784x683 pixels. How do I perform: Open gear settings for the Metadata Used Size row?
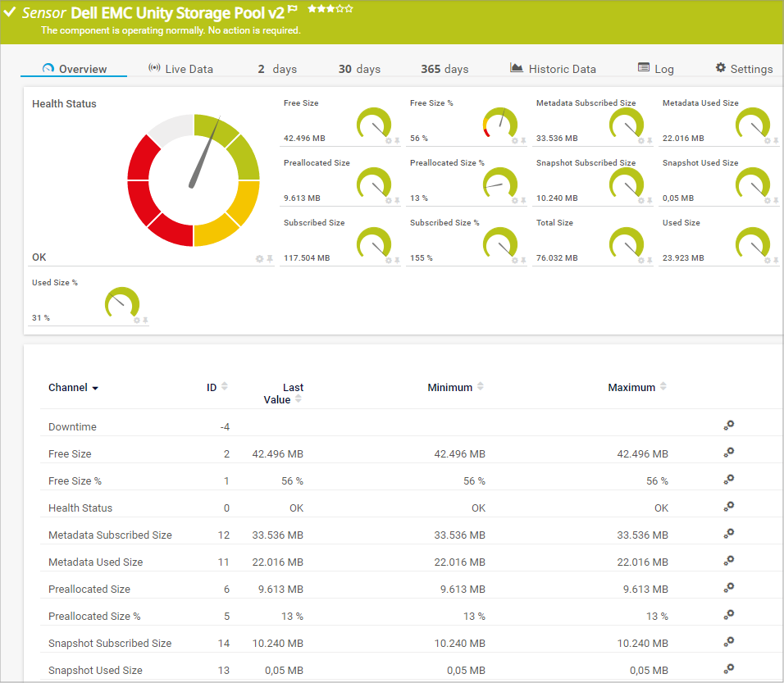pyautogui.click(x=728, y=561)
